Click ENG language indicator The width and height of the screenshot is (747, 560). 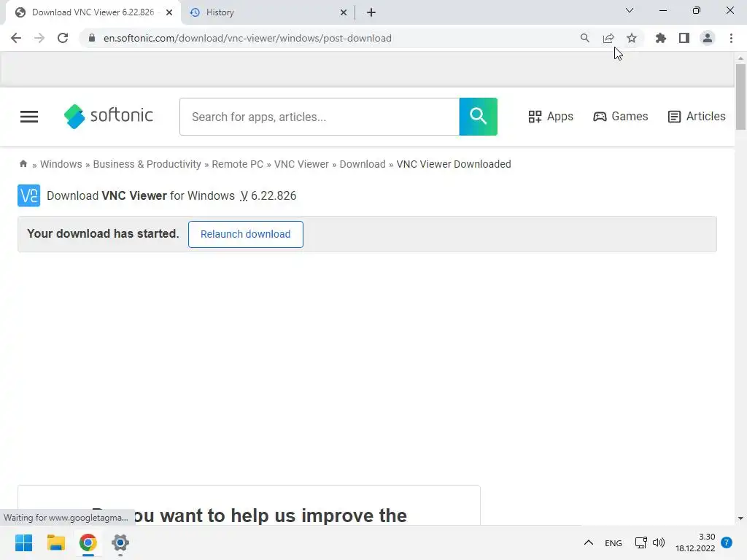point(613,542)
